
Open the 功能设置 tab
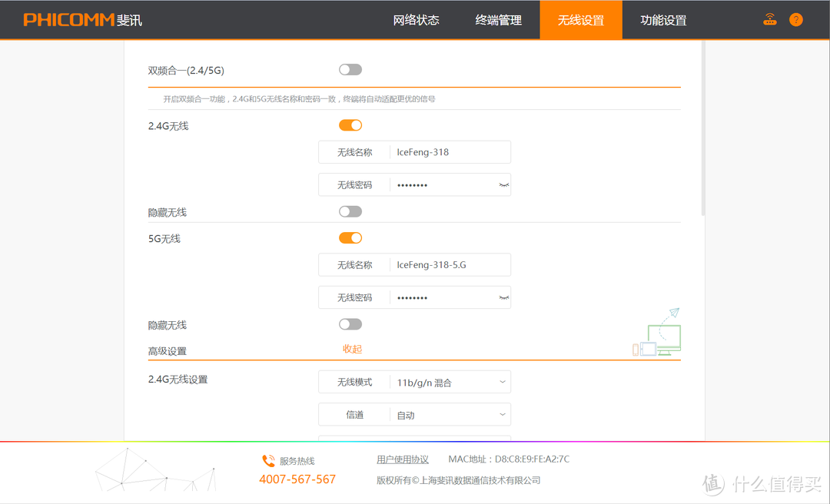(x=662, y=19)
